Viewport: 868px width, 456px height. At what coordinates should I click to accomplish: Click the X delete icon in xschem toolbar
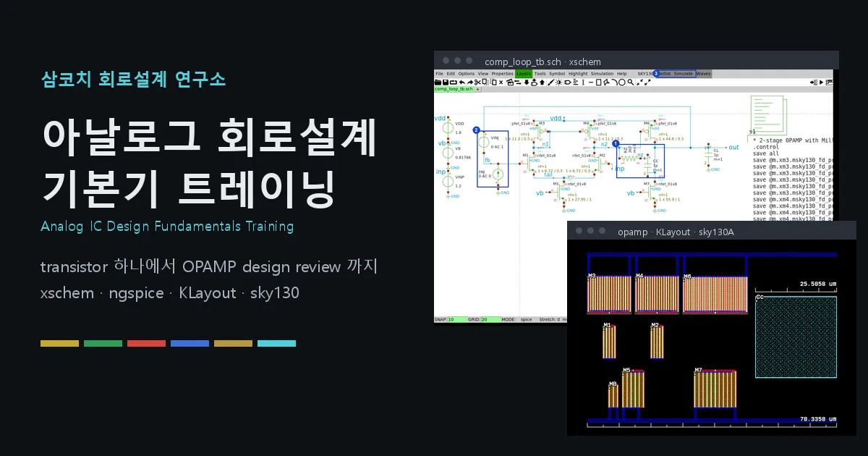(501, 83)
